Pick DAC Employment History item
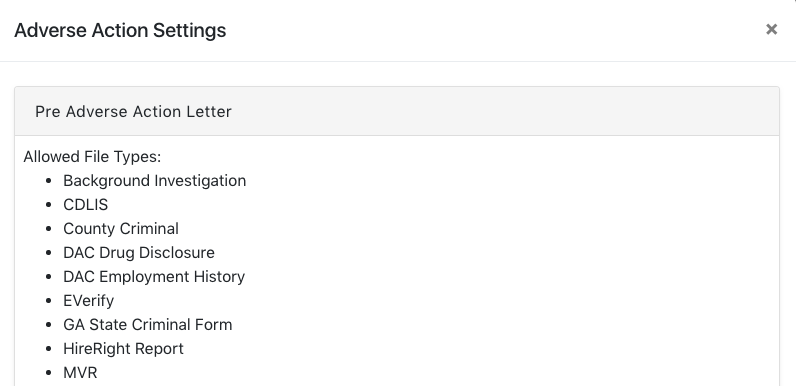 154,276
